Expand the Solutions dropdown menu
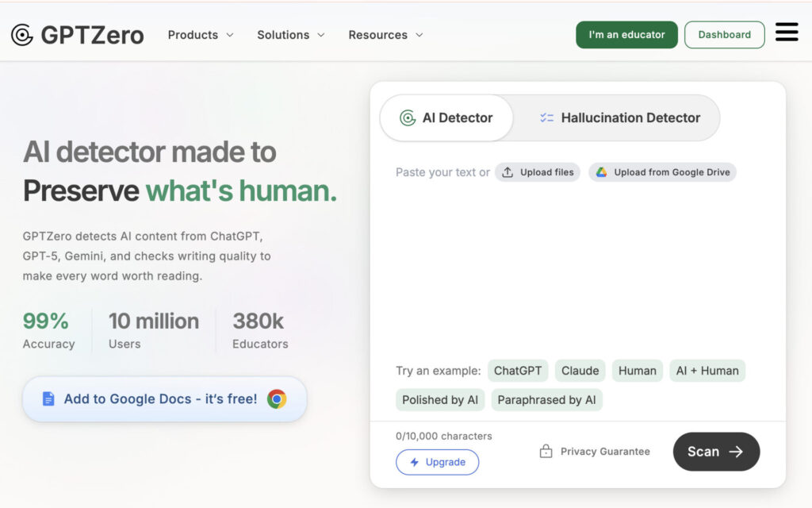The height and width of the screenshot is (508, 812). pyautogui.click(x=291, y=35)
